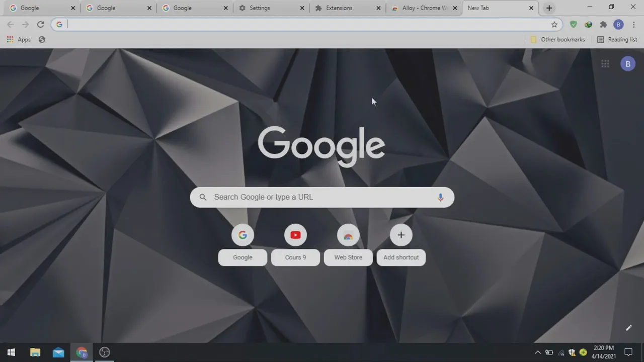Click the green circular tray icon

coord(583,352)
